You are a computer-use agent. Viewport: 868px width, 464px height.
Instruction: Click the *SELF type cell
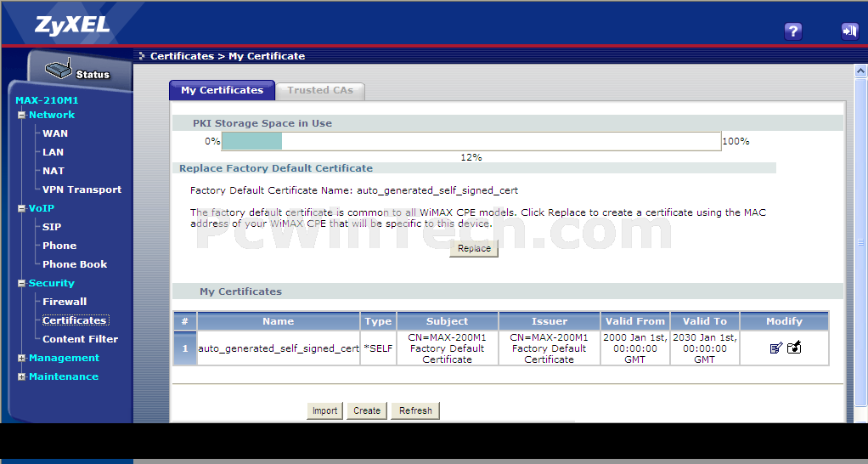[378, 348]
